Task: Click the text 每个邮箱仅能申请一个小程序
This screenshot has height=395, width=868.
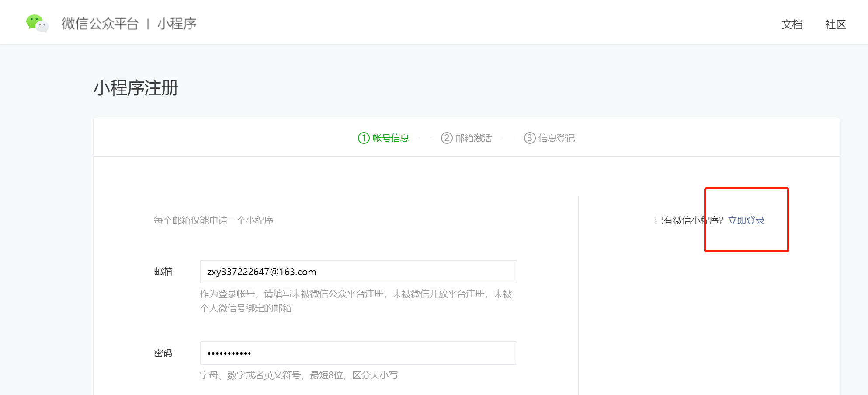Action: [x=214, y=220]
